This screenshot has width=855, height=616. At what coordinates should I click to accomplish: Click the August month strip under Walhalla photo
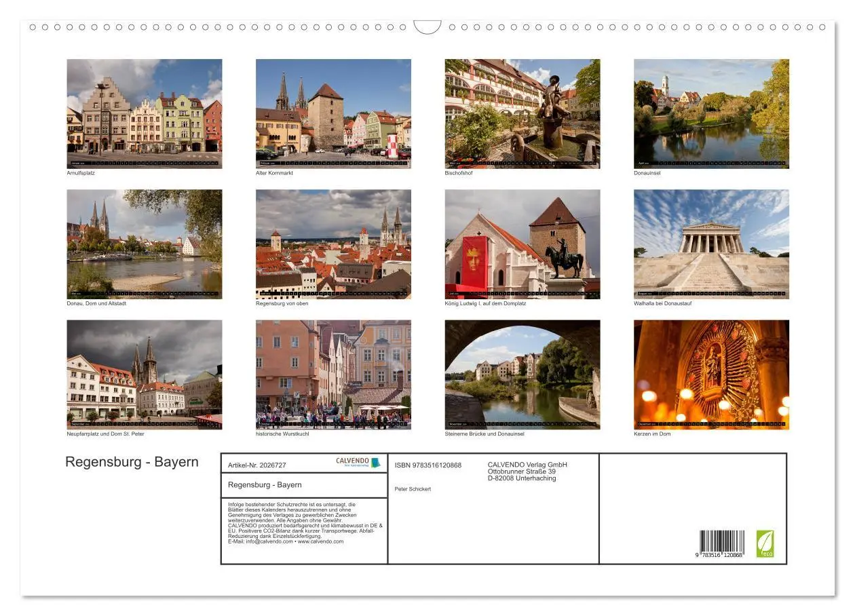711,294
